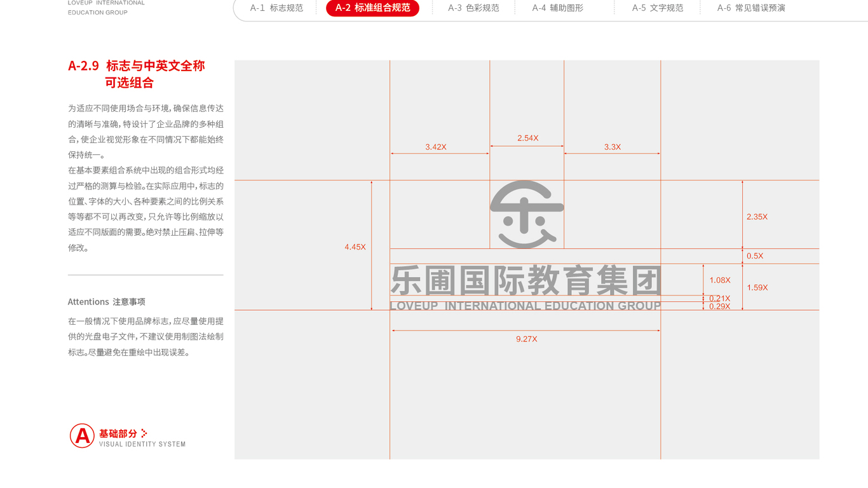This screenshot has width=868, height=488.
Task: Click the LOVEUP INTERNATIONAL EDUCATION GROUP logotype line
Action: [x=526, y=306]
